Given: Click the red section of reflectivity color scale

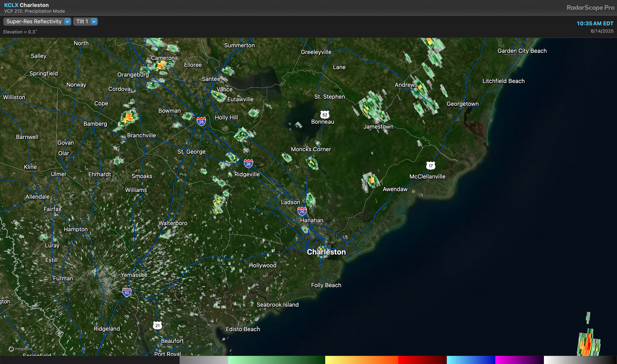Looking at the screenshot, I should tap(422, 360).
